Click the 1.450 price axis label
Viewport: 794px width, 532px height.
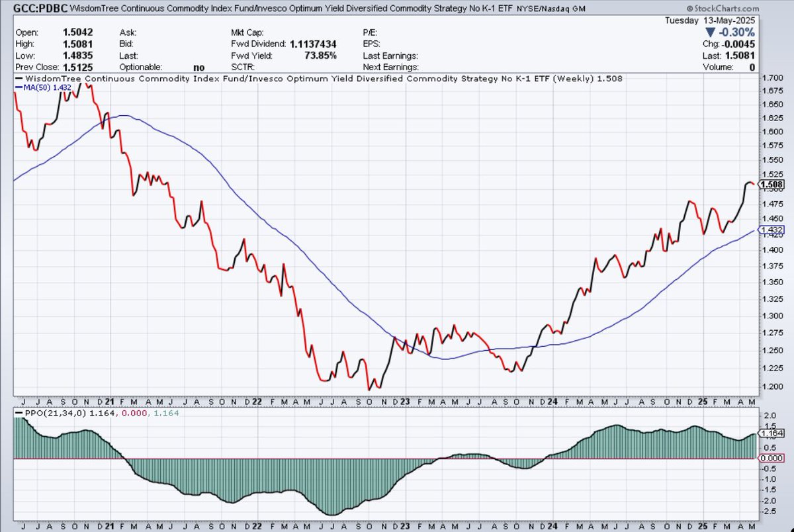point(772,219)
